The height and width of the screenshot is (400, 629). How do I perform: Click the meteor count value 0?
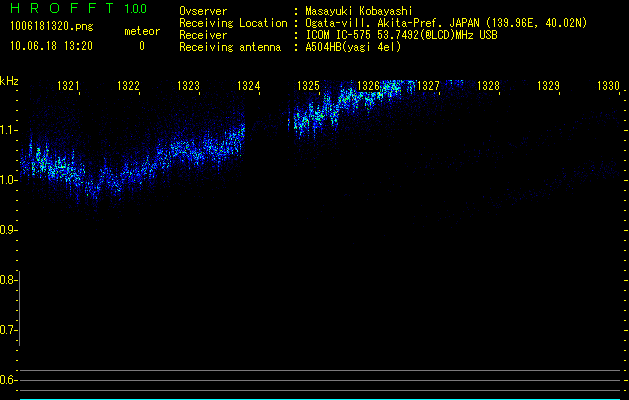point(142,46)
